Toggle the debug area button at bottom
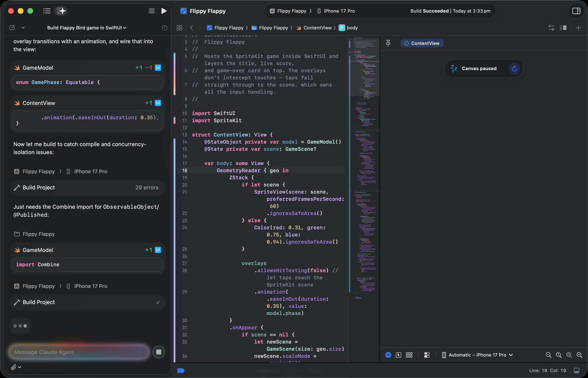588x378 pixels. pyautogui.click(x=576, y=370)
